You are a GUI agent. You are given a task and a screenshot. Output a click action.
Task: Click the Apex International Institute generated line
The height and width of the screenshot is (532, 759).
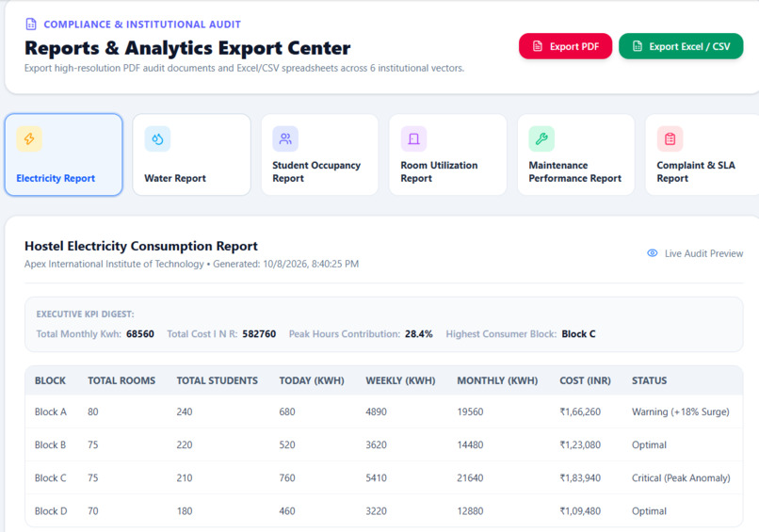tap(192, 264)
